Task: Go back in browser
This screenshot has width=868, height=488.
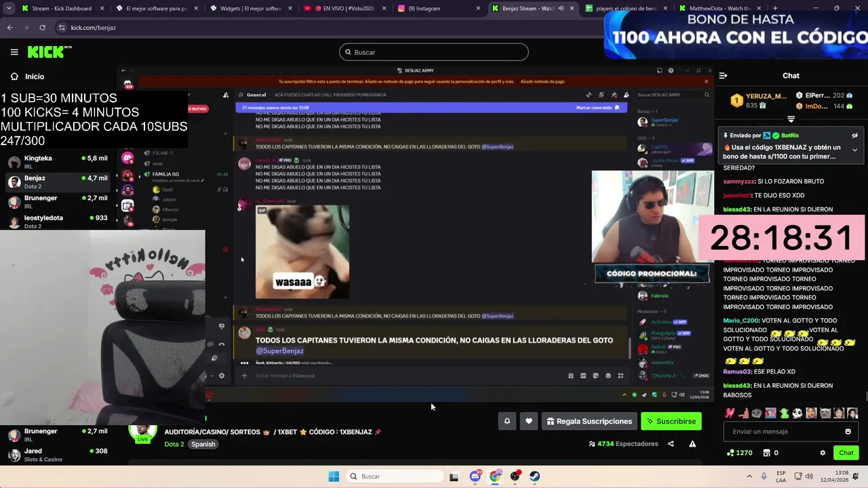Action: click(x=9, y=28)
